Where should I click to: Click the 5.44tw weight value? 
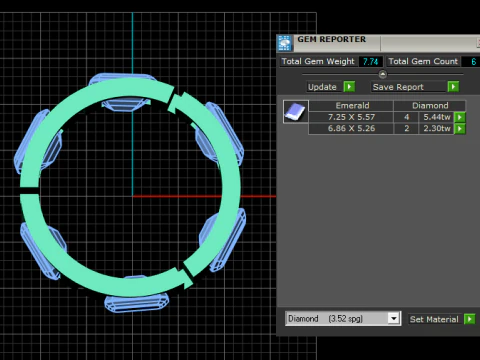(x=437, y=117)
